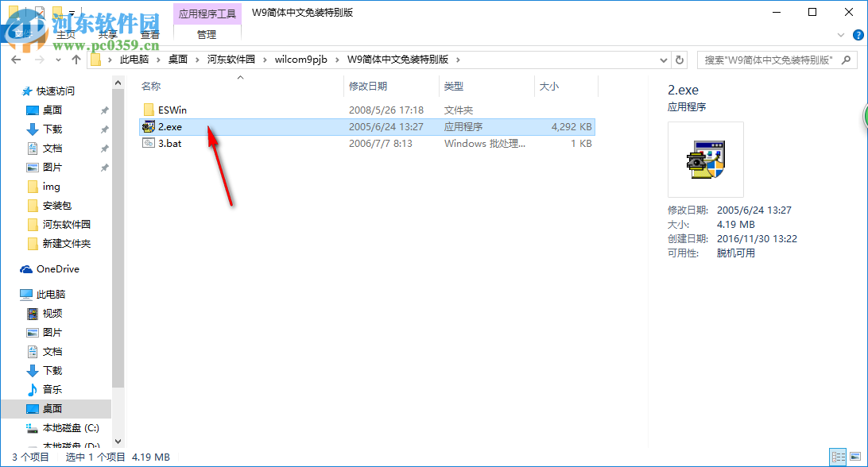This screenshot has height=467, width=868.
Task: Toggle the ribbon minimize chevron
Action: pyautogui.click(x=840, y=35)
